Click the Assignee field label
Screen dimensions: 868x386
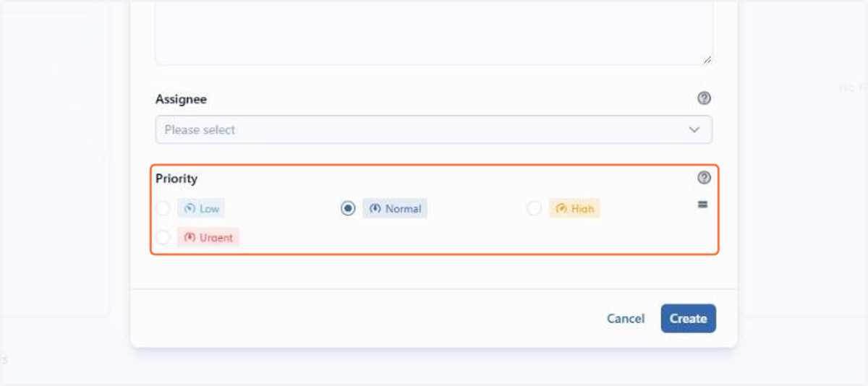[181, 99]
